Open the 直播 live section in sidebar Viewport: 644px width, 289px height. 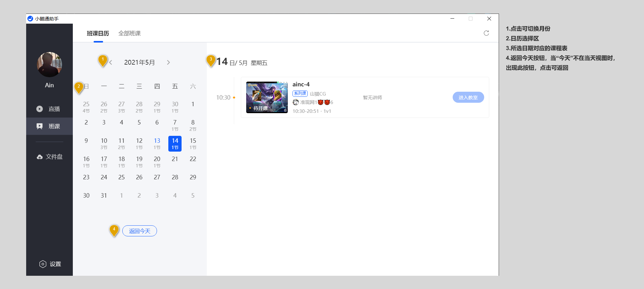pyautogui.click(x=49, y=109)
